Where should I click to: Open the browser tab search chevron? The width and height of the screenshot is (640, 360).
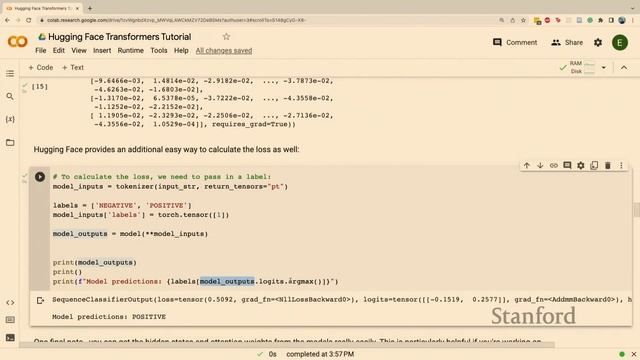pyautogui.click(x=633, y=8)
